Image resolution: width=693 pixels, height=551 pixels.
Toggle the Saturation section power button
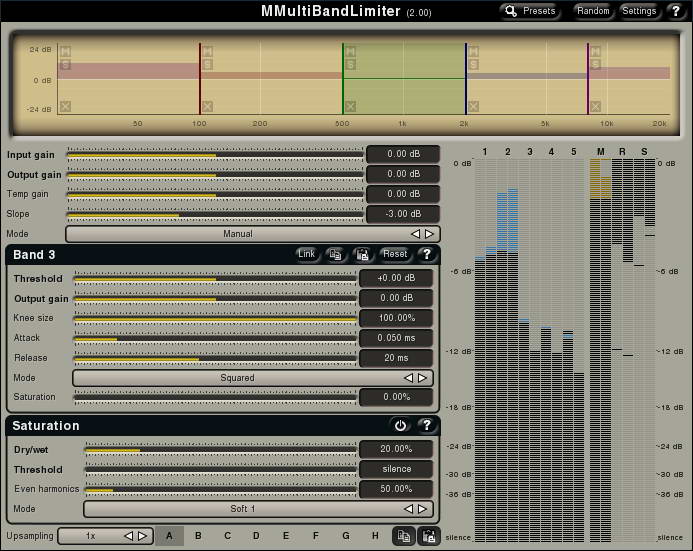pos(400,426)
